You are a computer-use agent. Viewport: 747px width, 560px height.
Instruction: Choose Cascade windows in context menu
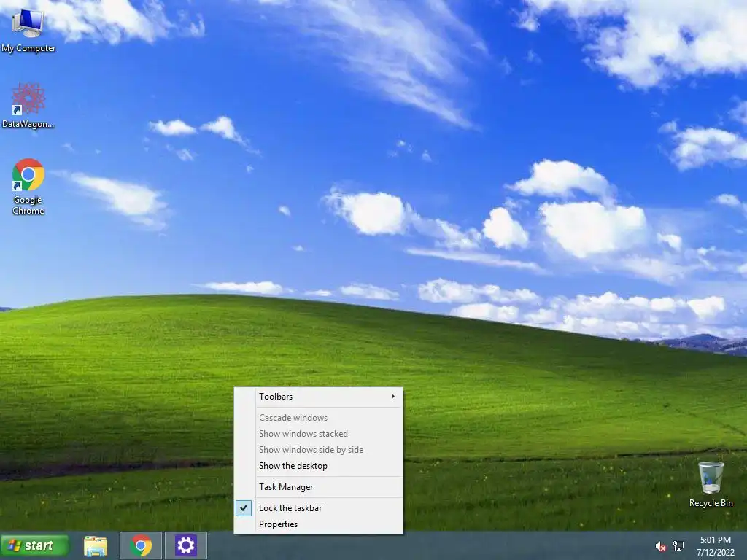click(318, 418)
